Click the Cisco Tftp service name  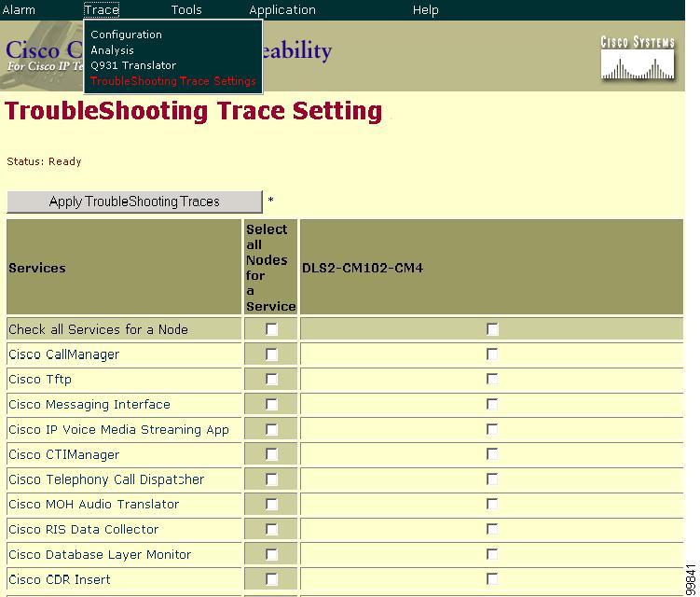40,380
